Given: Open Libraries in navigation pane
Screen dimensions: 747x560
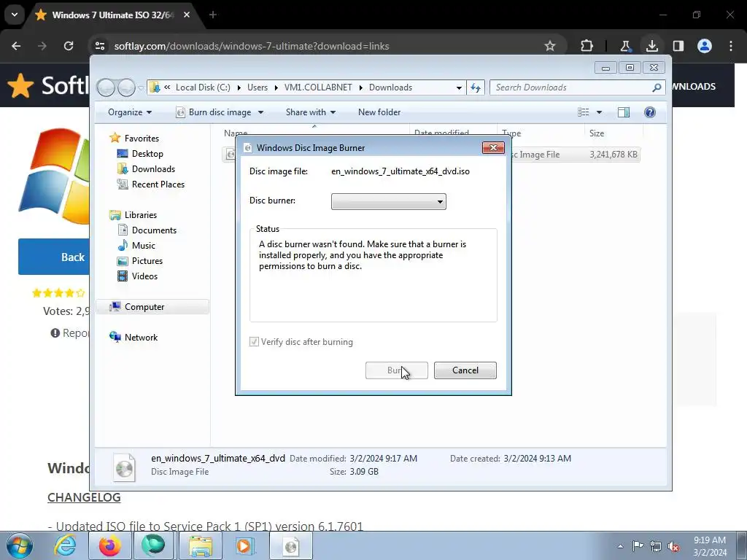Looking at the screenshot, I should [x=141, y=215].
